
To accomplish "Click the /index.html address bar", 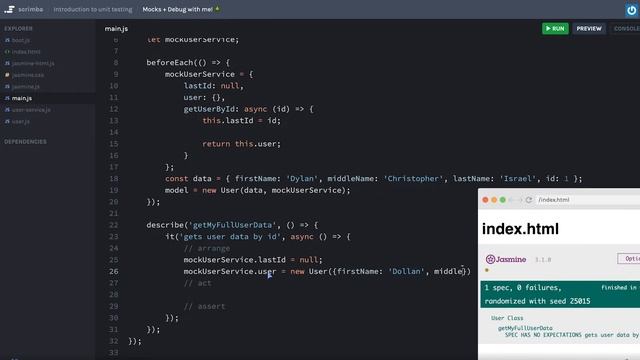I will pyautogui.click(x=588, y=200).
